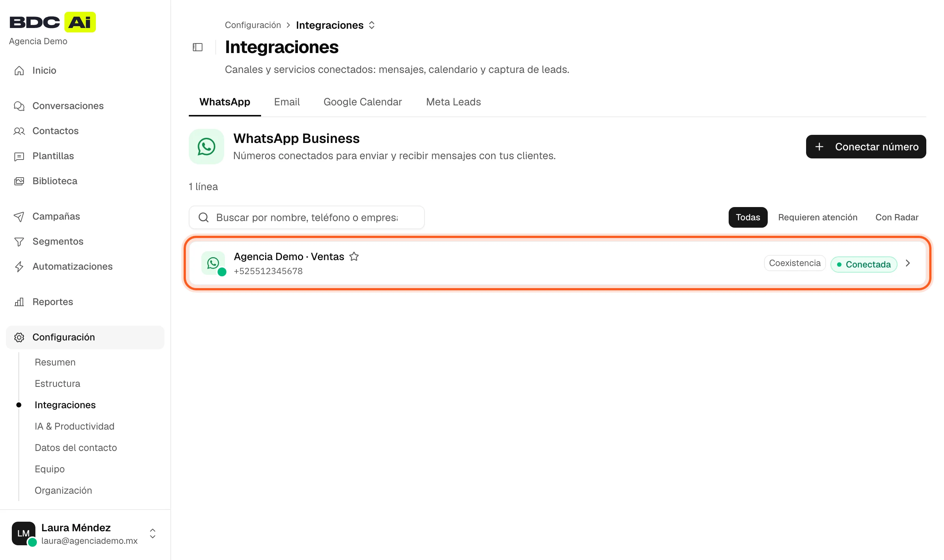Open Campañas section
Viewport: 944px width, 560px height.
pyautogui.click(x=85, y=217)
